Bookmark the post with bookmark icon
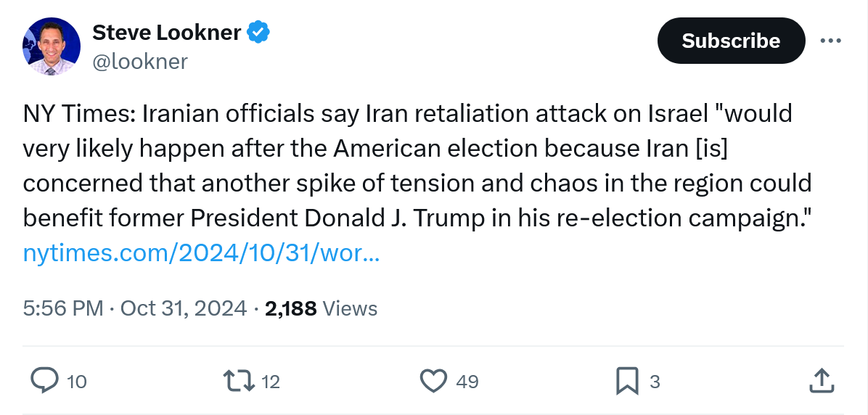 coord(627,380)
